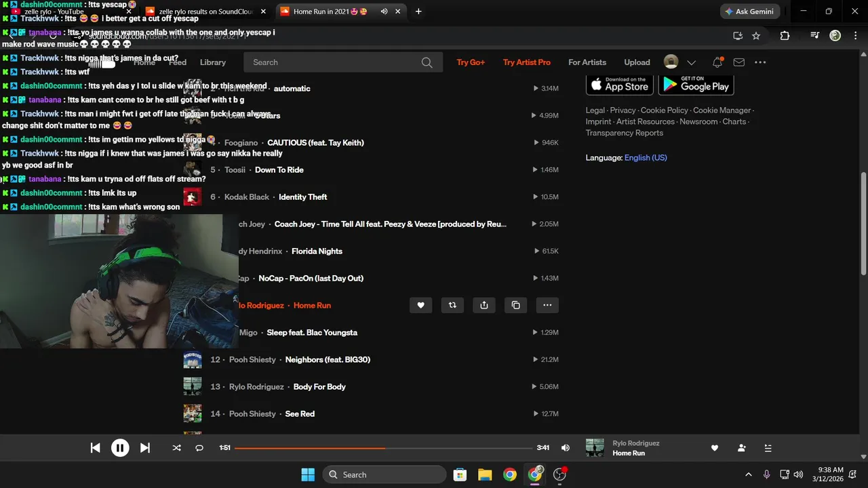The image size is (868, 488).
Task: Click the page vertical scrollbar
Action: pyautogui.click(x=863, y=224)
